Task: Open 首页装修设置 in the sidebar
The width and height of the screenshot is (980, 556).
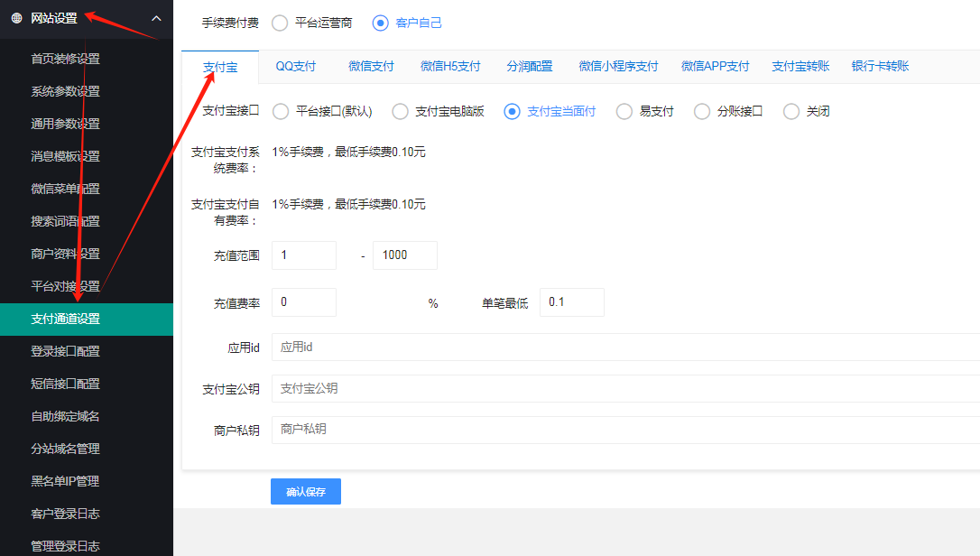Action: point(66,59)
